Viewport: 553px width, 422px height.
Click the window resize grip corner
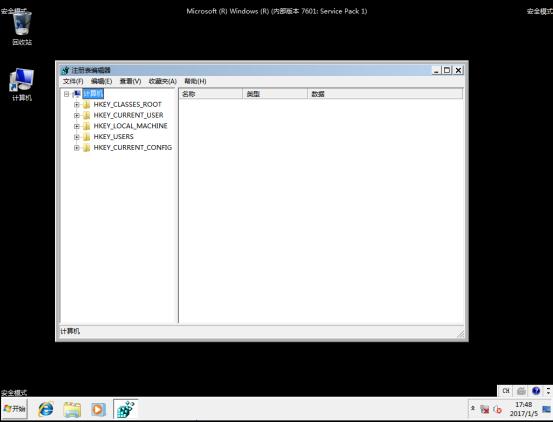tap(461, 333)
